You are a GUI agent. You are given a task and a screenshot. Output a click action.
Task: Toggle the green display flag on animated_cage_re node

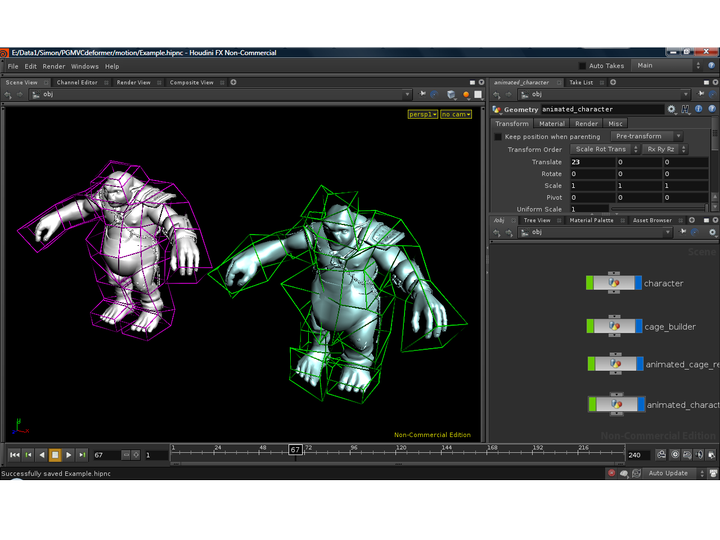click(591, 364)
